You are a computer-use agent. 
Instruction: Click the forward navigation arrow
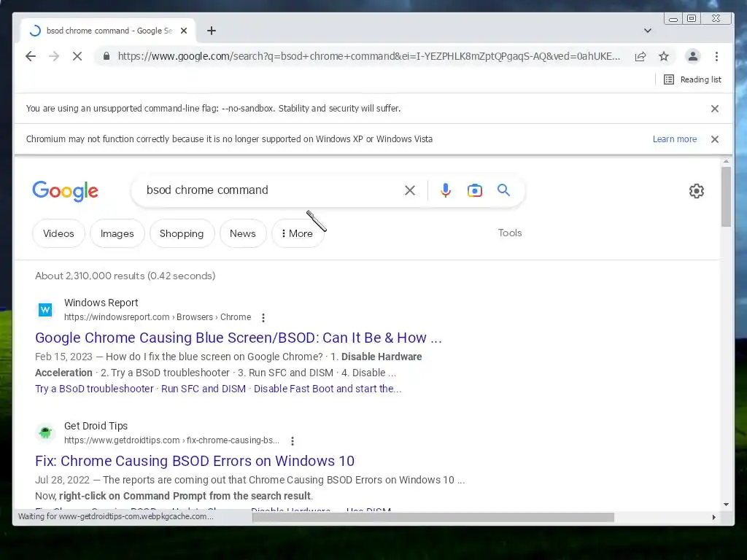[54, 56]
